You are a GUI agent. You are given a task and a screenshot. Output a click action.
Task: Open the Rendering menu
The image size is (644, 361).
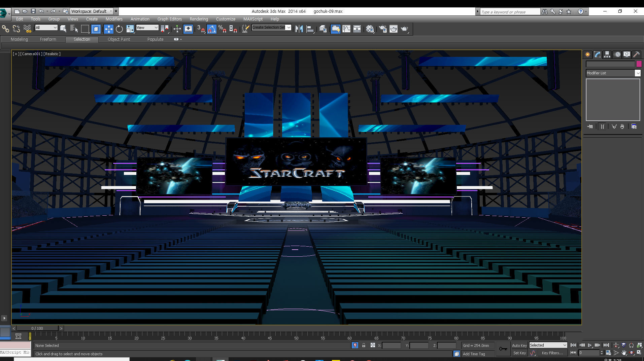pyautogui.click(x=199, y=19)
